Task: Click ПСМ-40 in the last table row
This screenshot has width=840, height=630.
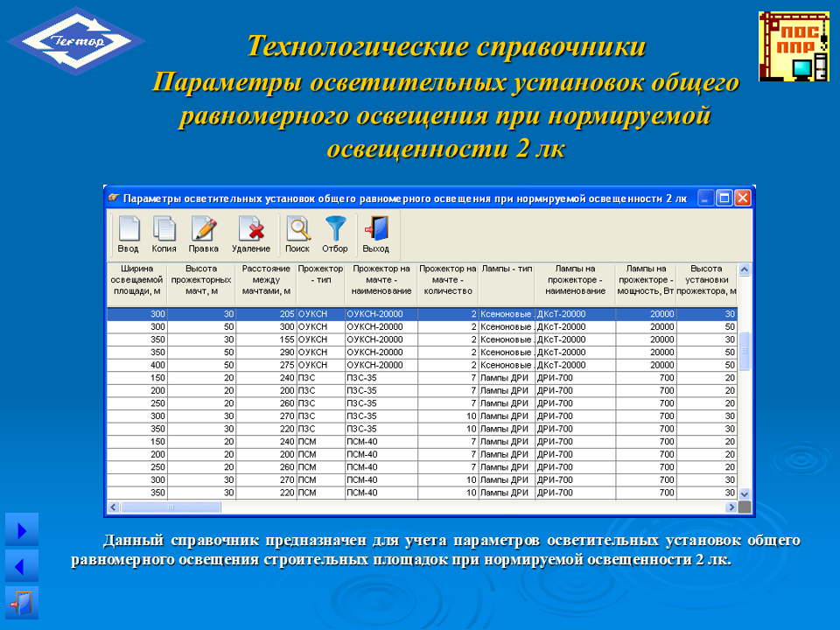Action: coord(381,493)
